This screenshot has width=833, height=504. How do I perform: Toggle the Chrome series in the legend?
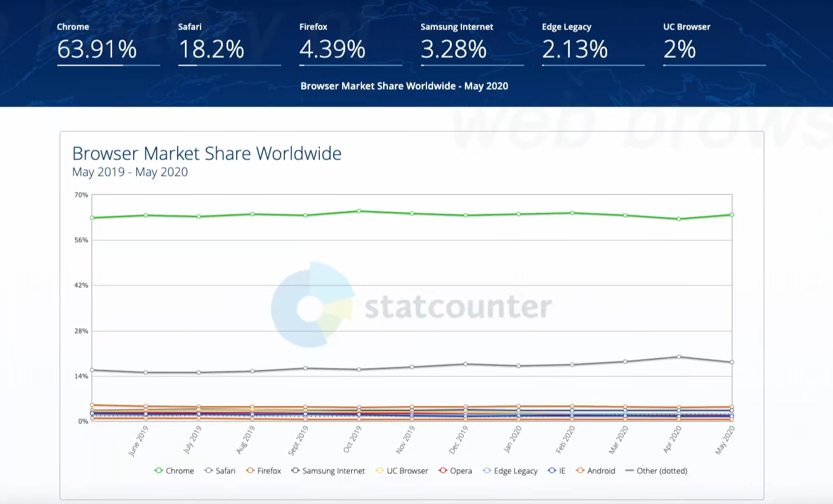pyautogui.click(x=174, y=471)
